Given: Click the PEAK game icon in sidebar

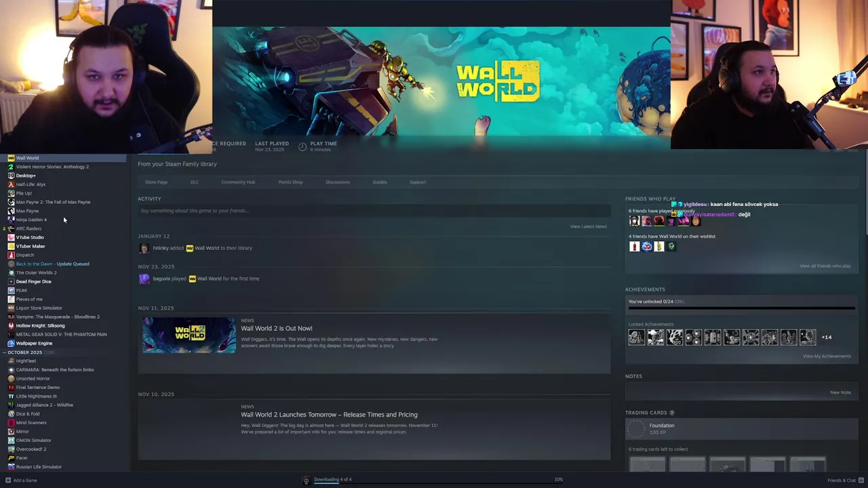Looking at the screenshot, I should coord(11,290).
